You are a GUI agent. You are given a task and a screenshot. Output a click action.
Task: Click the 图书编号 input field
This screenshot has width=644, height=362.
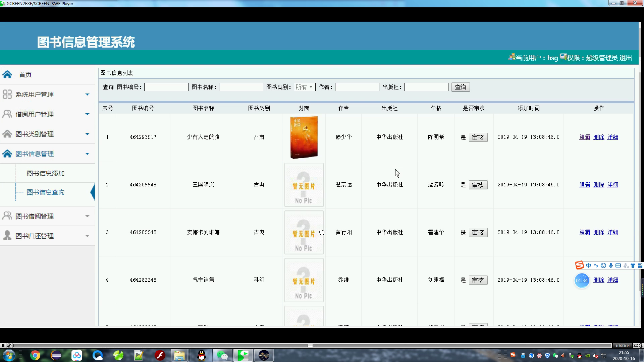(x=166, y=87)
